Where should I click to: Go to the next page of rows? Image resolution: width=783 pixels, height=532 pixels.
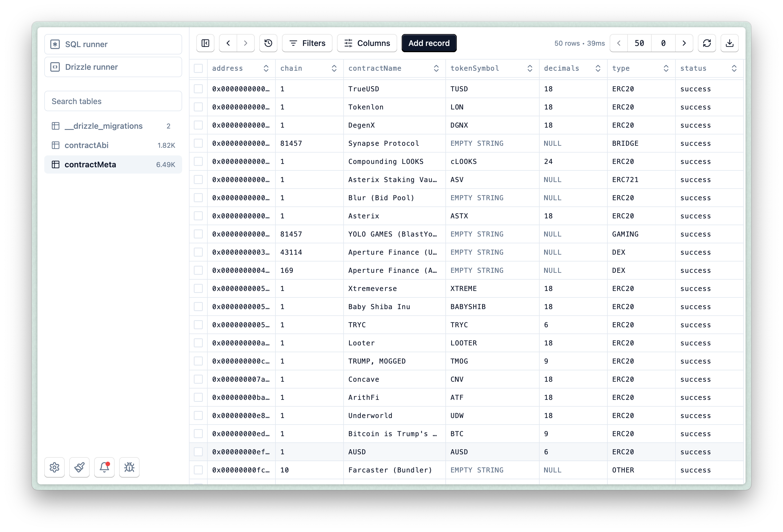pos(684,43)
